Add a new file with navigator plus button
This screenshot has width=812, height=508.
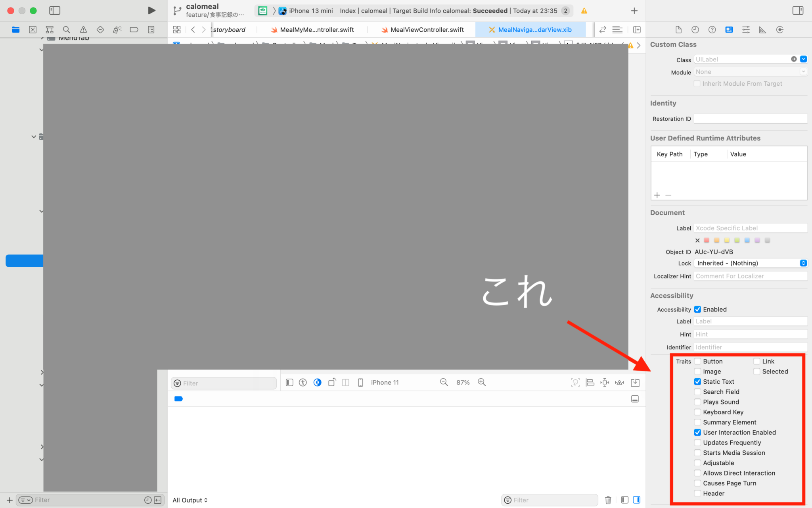pos(10,500)
